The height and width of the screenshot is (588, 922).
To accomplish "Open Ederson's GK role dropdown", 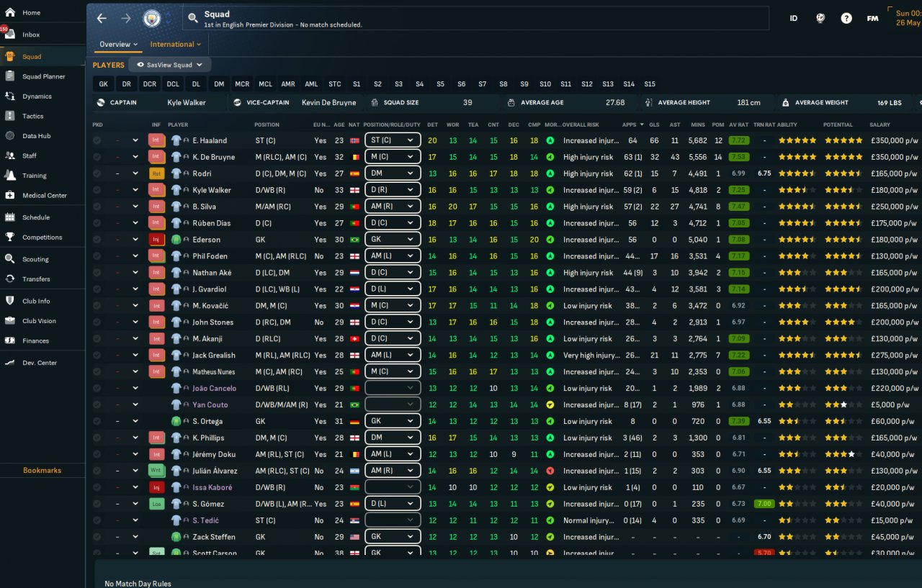I will click(393, 240).
